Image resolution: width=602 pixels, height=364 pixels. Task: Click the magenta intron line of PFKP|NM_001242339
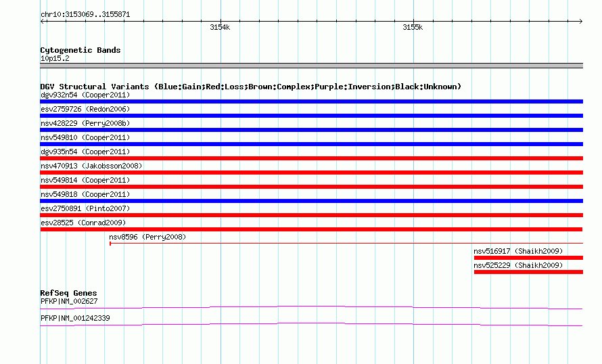[x=311, y=325]
